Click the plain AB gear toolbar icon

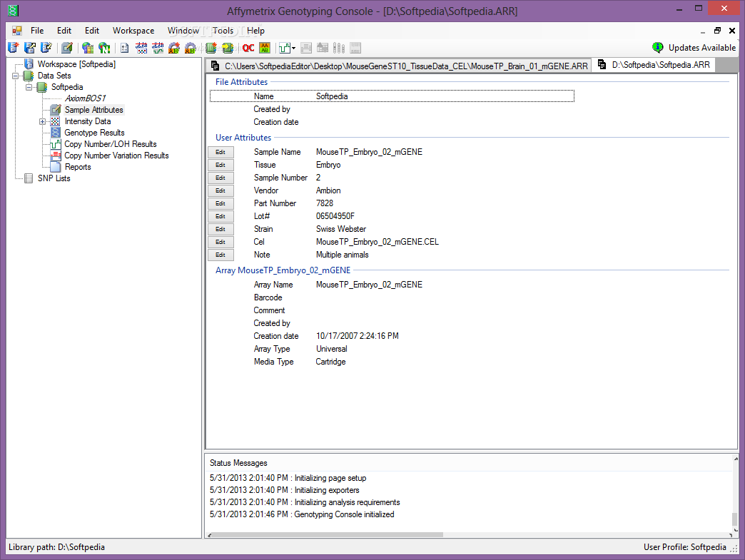coord(190,48)
